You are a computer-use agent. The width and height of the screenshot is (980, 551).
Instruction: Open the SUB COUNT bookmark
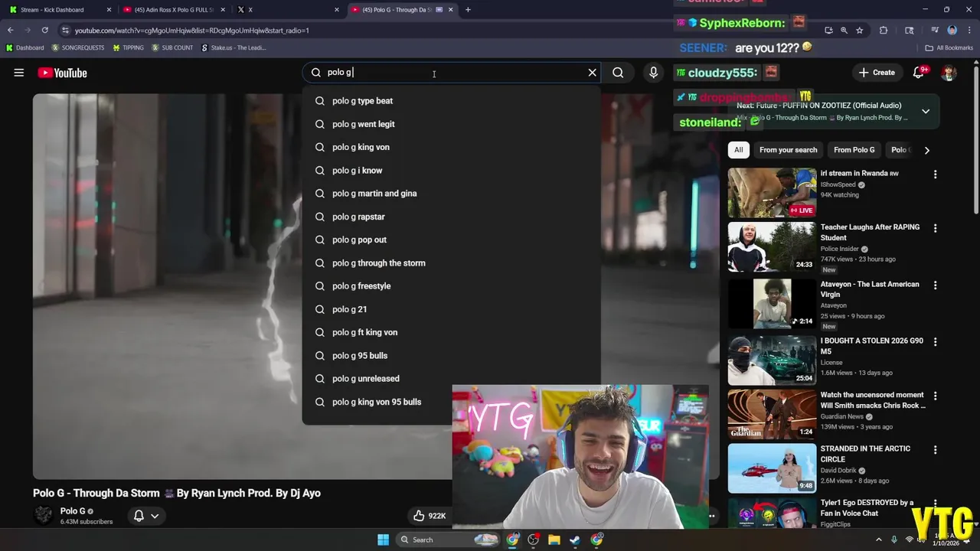172,47
